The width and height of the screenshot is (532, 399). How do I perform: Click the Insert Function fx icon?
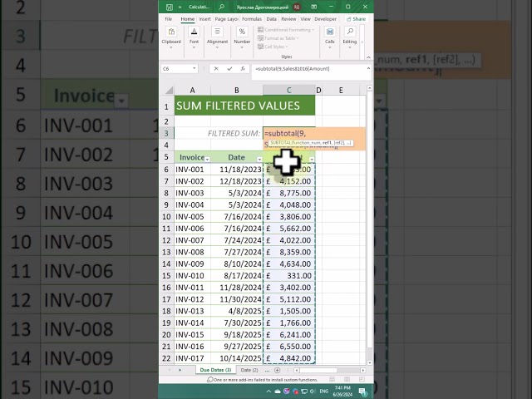coord(243,69)
